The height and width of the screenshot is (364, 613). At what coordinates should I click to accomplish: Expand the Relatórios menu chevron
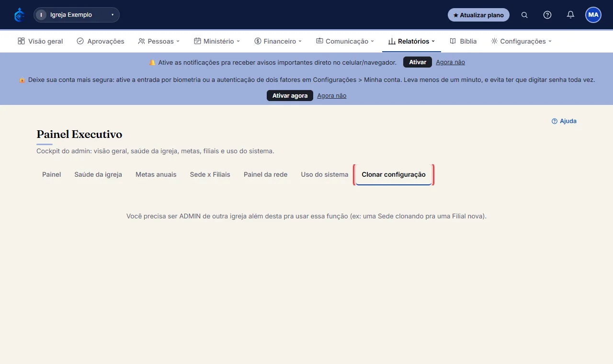tap(433, 41)
